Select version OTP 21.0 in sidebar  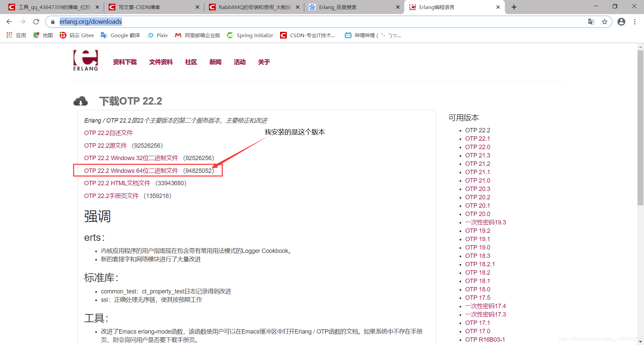pos(478,181)
